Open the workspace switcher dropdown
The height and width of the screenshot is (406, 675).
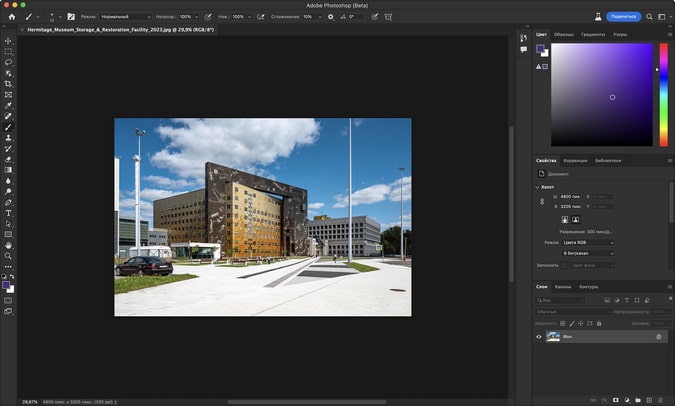(662, 17)
